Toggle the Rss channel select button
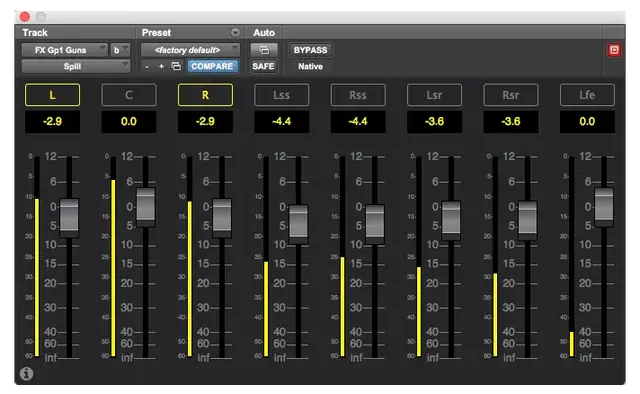The height and width of the screenshot is (394, 640). click(358, 95)
